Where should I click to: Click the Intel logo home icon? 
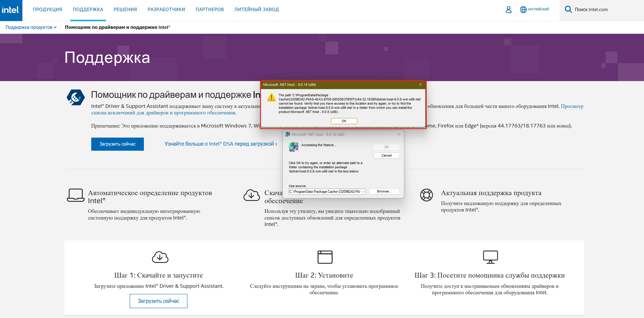click(x=11, y=10)
